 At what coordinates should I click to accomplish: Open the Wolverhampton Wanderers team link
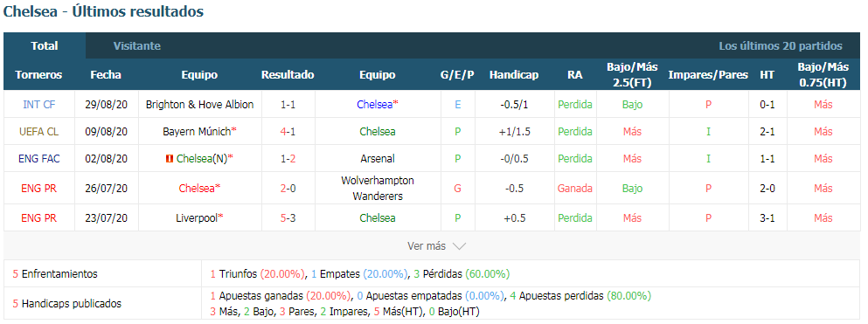pyautogui.click(x=378, y=189)
